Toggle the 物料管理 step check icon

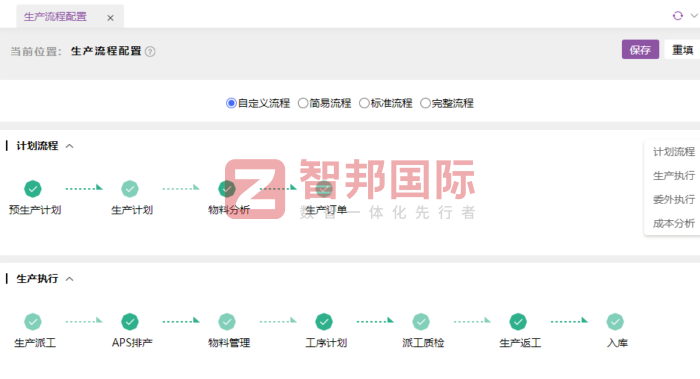(227, 321)
